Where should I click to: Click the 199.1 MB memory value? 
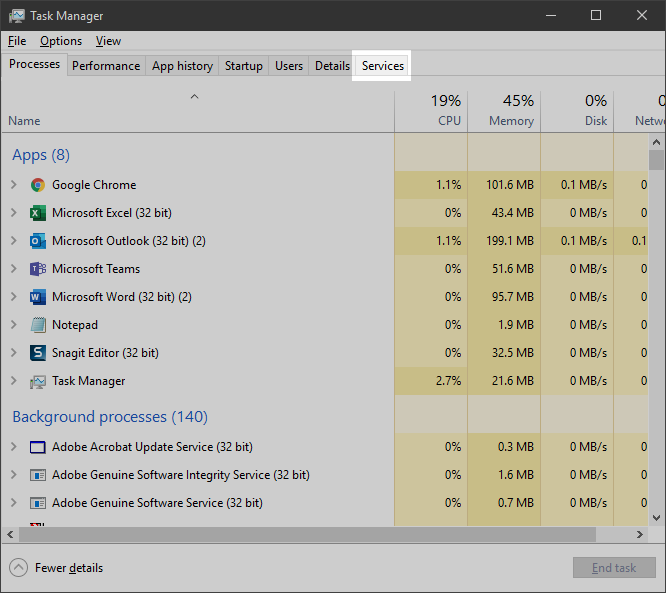pyautogui.click(x=510, y=241)
